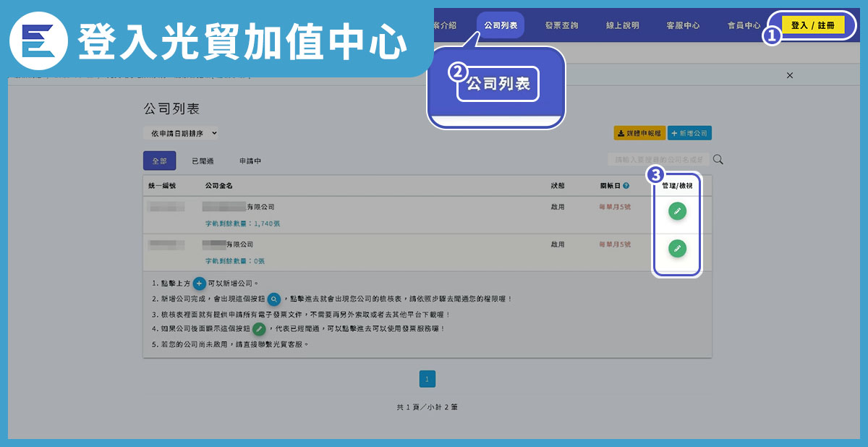Open the 依申請日期排序 sort dropdown
The width and height of the screenshot is (868, 447).
[181, 133]
